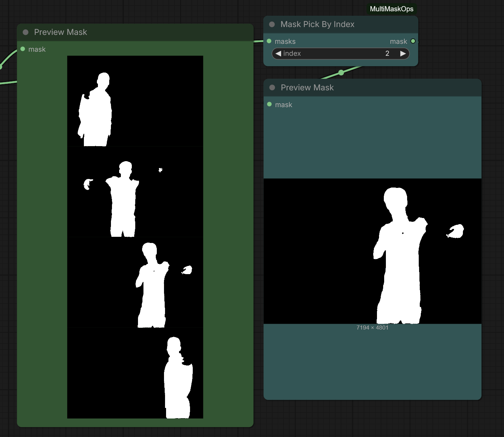504x437 pixels.
Task: Click the 7194 × 4801 dimension text
Action: (x=373, y=327)
